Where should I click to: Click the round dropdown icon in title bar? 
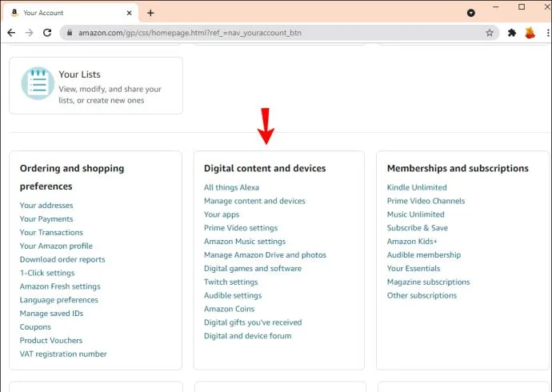pyautogui.click(x=471, y=13)
